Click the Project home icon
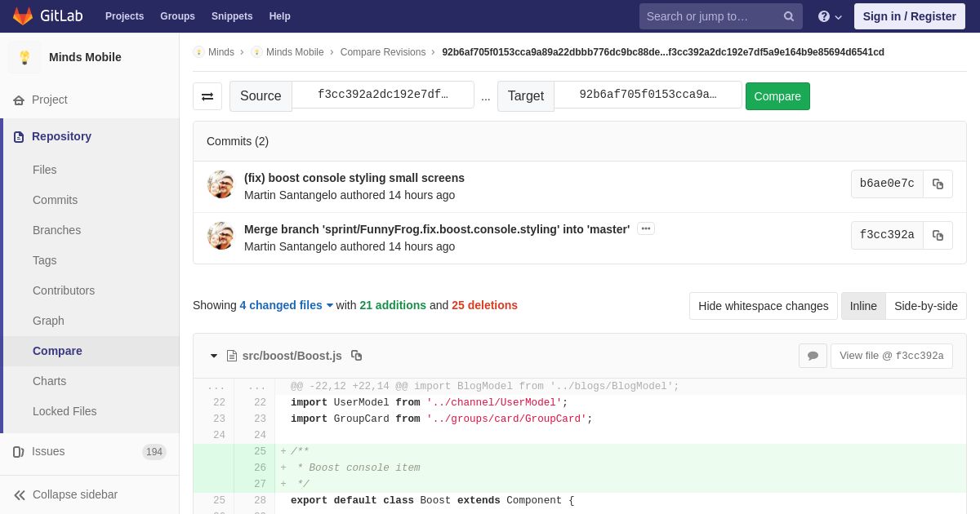The height and width of the screenshot is (514, 980). pyautogui.click(x=19, y=100)
